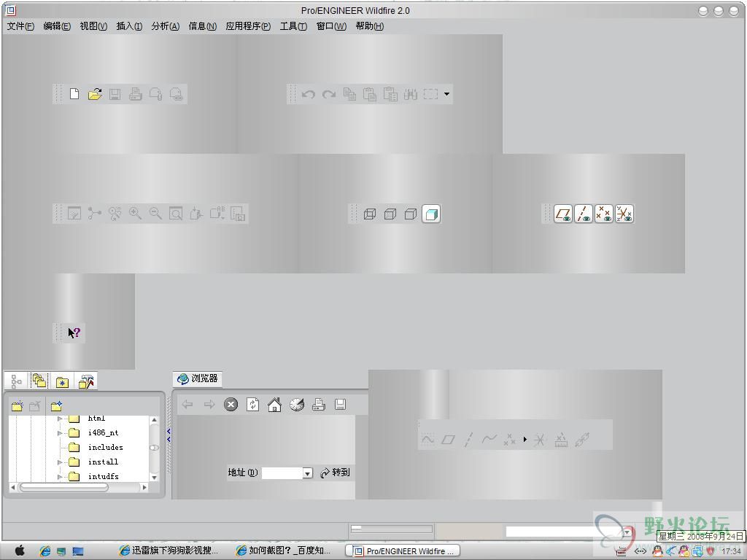The height and width of the screenshot is (560, 747).
Task: Click the context-sensitive help cursor icon
Action: [74, 332]
